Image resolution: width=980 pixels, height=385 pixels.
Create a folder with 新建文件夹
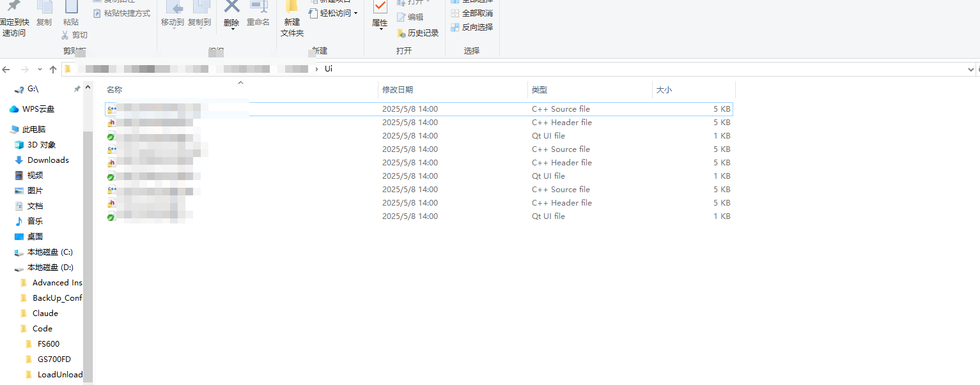click(292, 19)
